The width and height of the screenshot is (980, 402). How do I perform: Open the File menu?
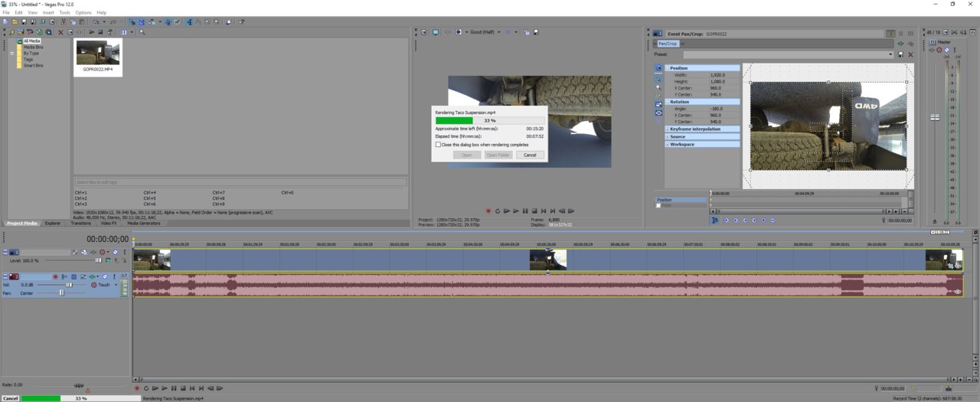click(x=6, y=12)
